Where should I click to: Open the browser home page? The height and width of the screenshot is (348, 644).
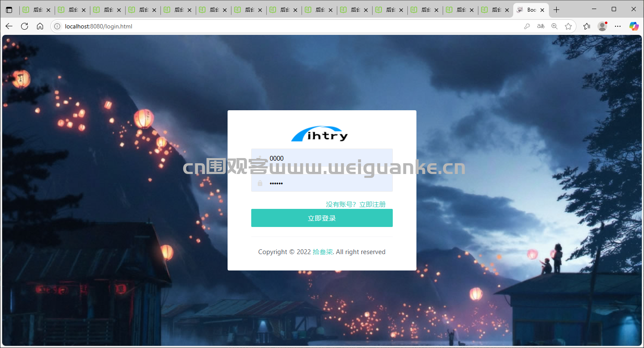[40, 26]
